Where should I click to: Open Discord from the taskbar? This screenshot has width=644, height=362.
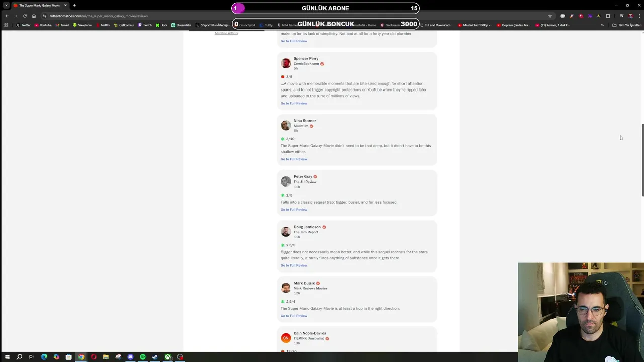point(130,357)
